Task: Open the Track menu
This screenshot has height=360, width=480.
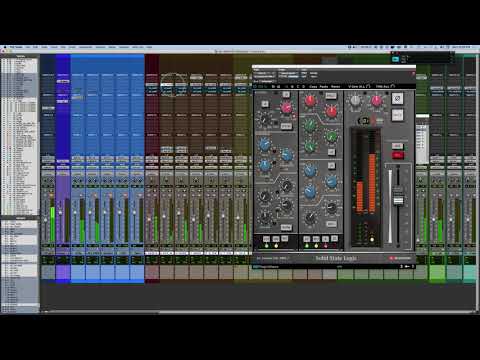Action: (x=54, y=47)
